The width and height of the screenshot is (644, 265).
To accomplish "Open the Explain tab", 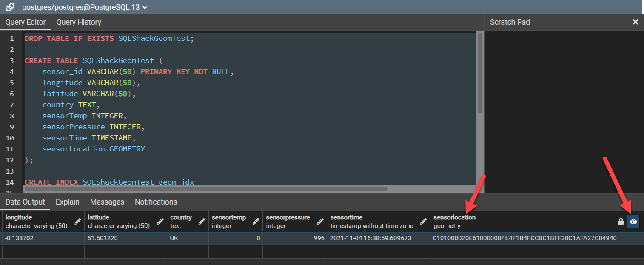I will pyautogui.click(x=67, y=202).
